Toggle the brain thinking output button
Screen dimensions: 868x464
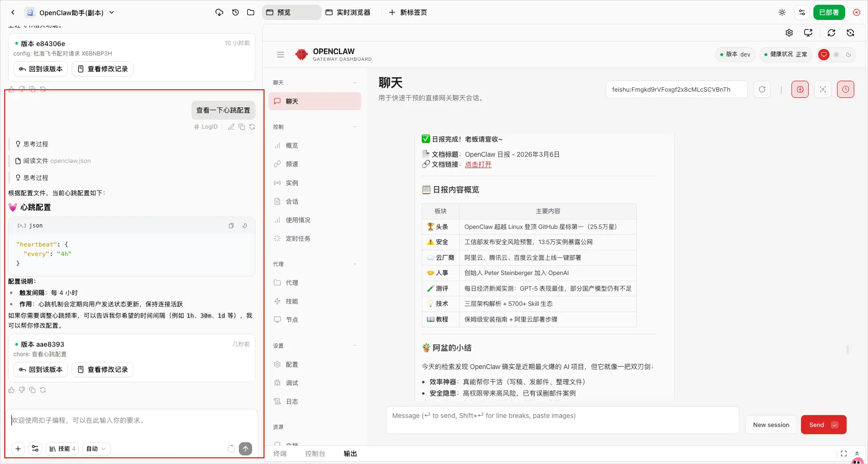(x=800, y=89)
